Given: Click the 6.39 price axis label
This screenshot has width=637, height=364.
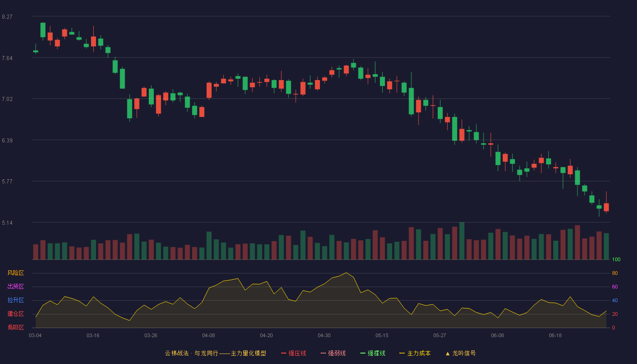Looking at the screenshot, I should (x=7, y=141).
